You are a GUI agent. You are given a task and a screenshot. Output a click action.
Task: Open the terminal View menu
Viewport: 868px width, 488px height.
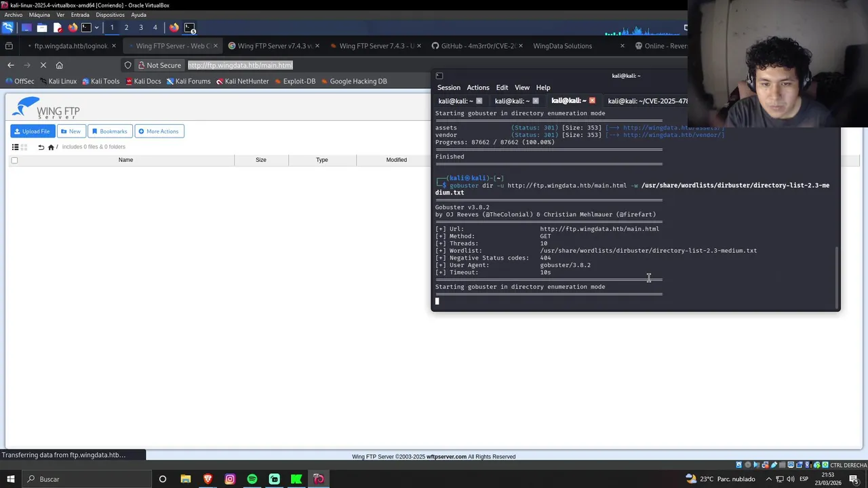(x=521, y=87)
